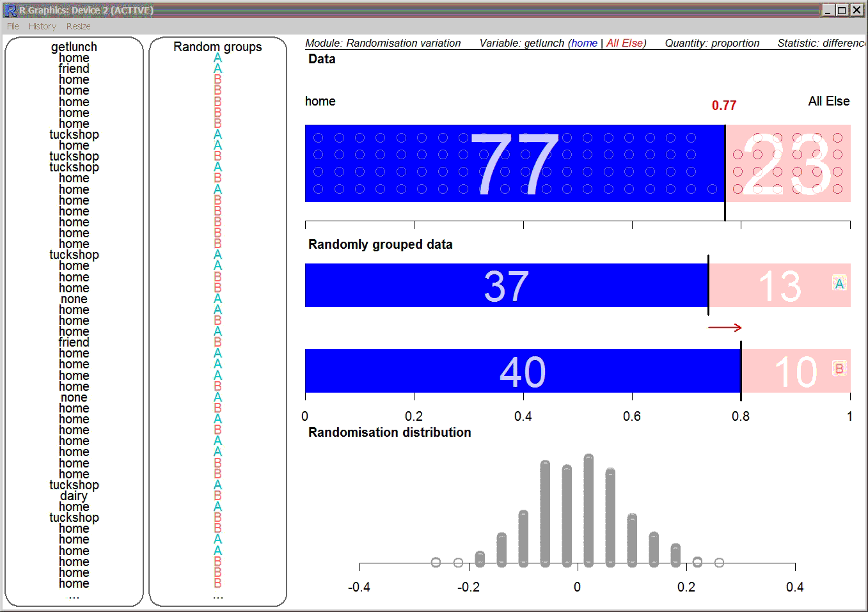This screenshot has width=868, height=612.
Task: Click the group A badge on the pink bar
Action: 839,283
